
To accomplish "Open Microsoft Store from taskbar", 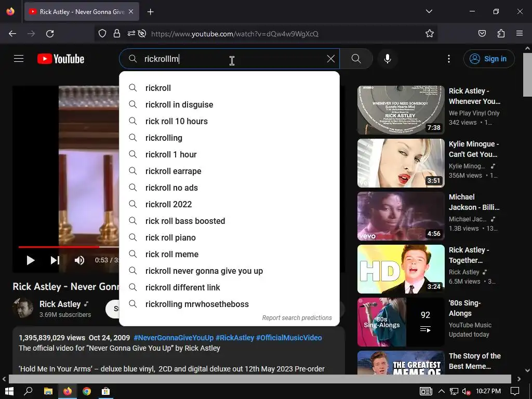I will pyautogui.click(x=106, y=391).
